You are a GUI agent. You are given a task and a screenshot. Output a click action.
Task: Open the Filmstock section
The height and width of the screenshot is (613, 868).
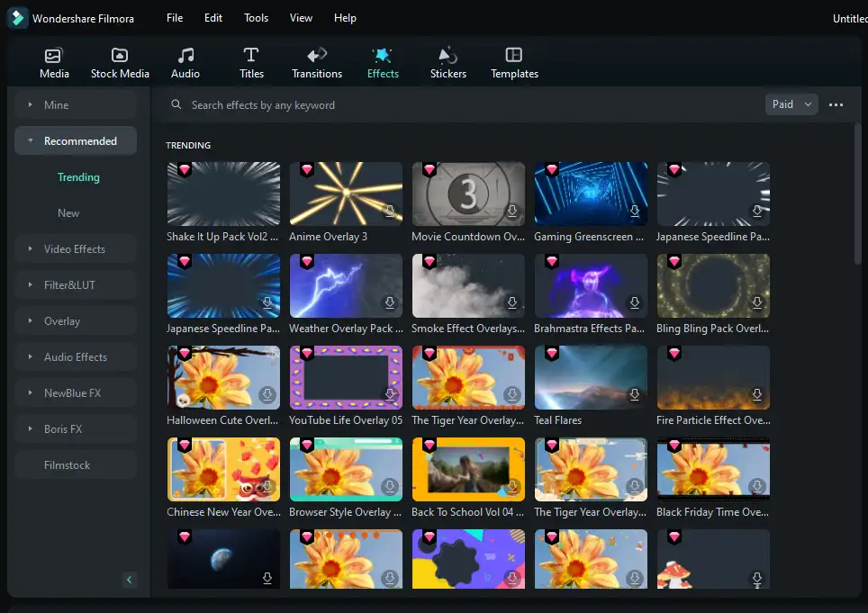pos(68,465)
